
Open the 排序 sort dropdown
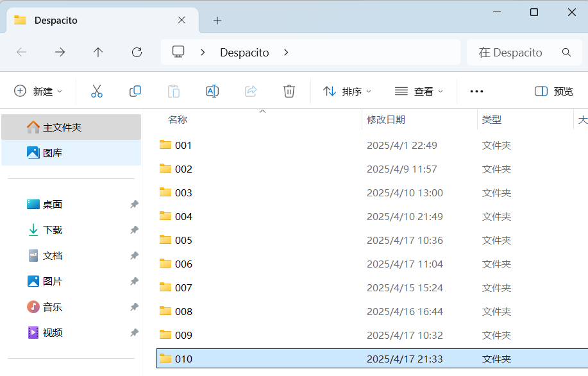pyautogui.click(x=347, y=91)
